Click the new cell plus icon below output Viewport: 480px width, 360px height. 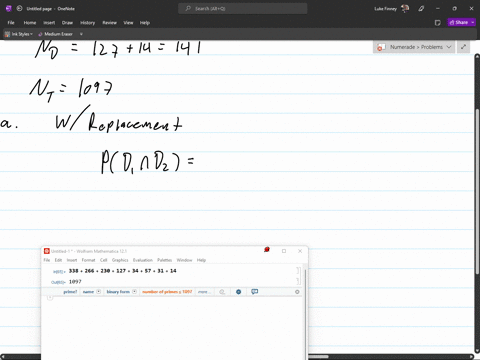click(x=50, y=297)
